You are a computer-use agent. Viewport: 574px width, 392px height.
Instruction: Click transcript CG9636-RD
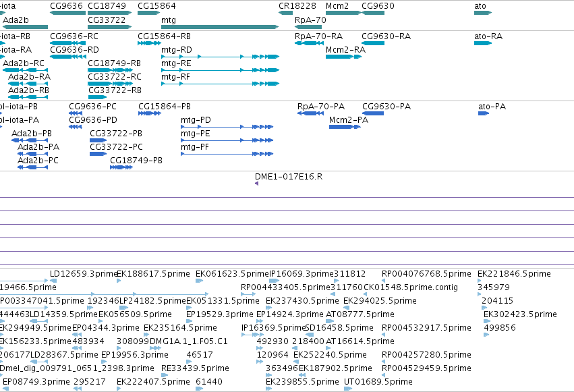tap(67, 57)
